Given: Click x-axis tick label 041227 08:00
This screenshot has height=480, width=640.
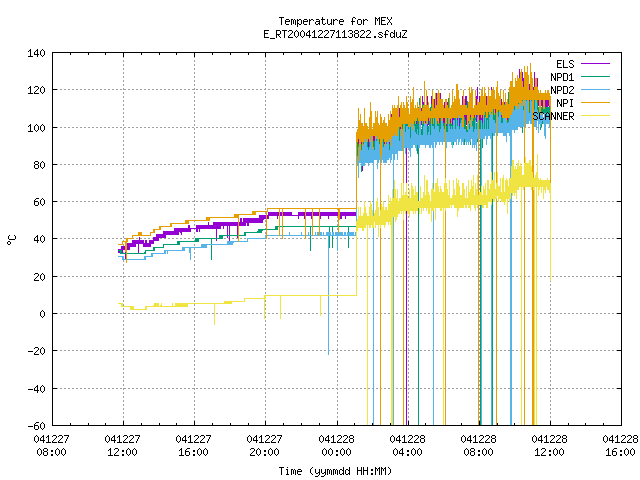Looking at the screenshot, I should 51,445.
